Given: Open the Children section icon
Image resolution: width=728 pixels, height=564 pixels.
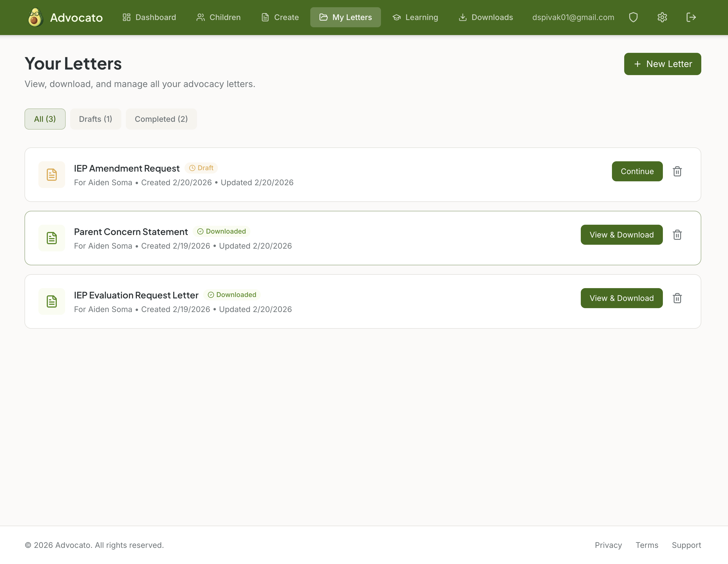Looking at the screenshot, I should pos(201,17).
